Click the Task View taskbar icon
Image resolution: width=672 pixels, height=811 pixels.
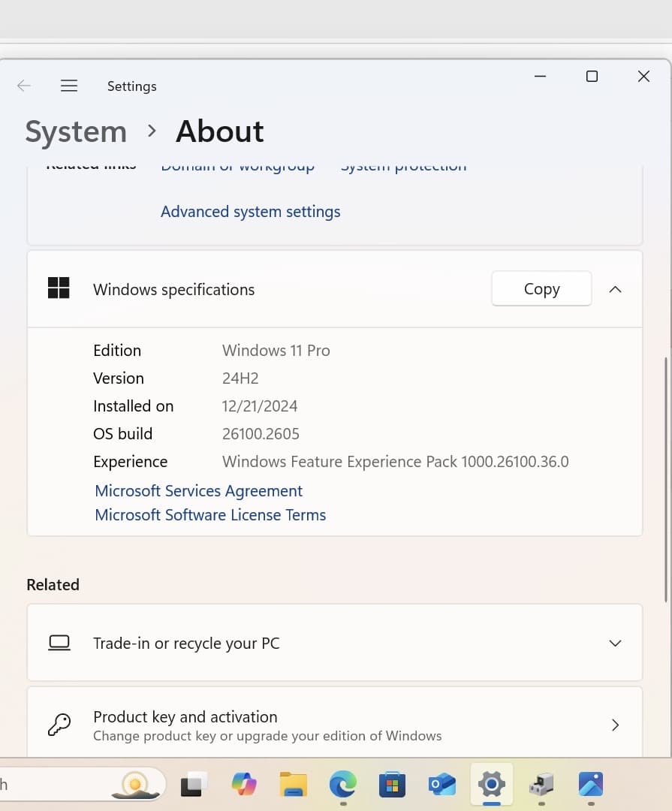click(x=194, y=785)
